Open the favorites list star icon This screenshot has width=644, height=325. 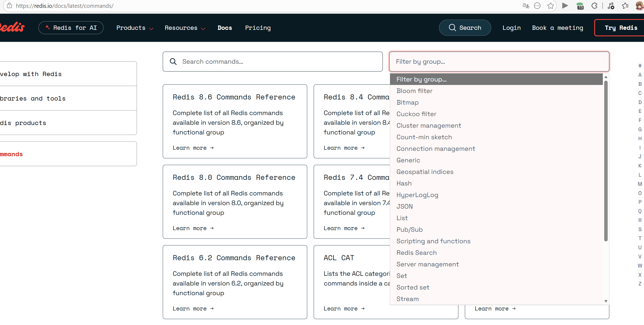625,6
